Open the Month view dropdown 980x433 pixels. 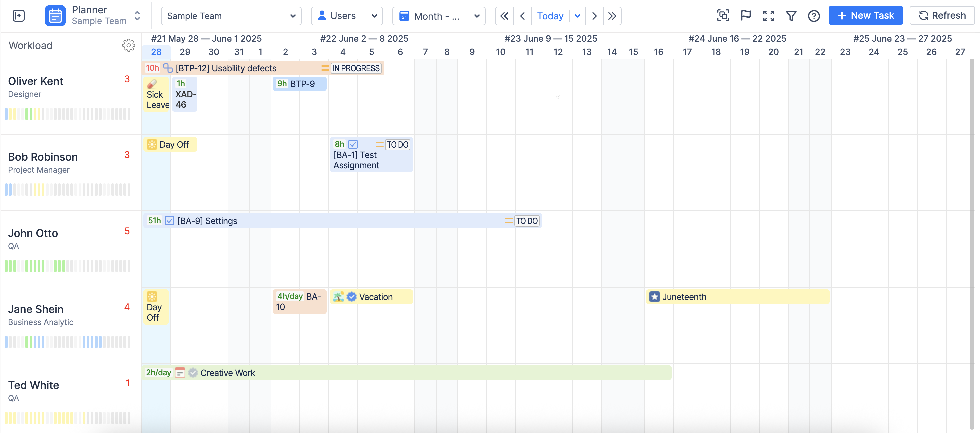[x=439, y=16]
